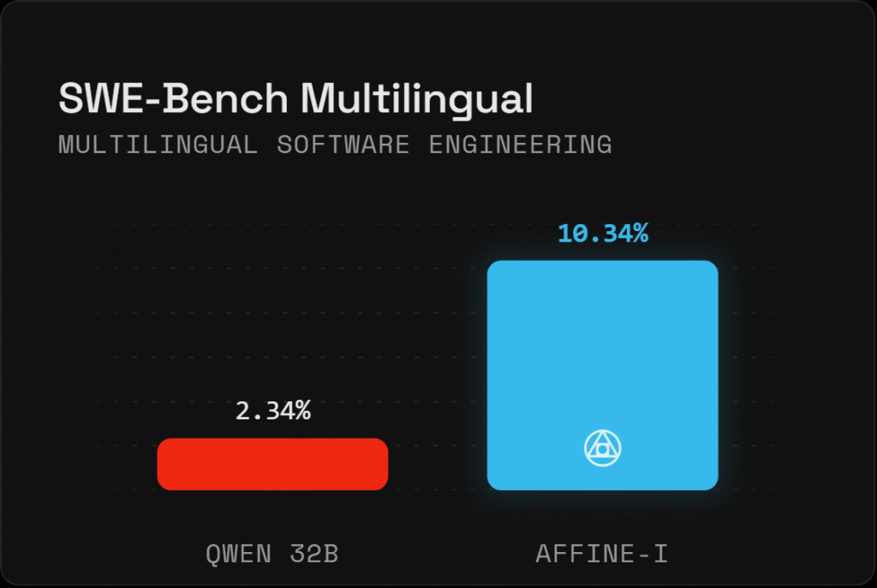Screen dimensions: 877x588
Task: Click the SWE-Bench Multilingual chart title
Action: click(x=295, y=100)
